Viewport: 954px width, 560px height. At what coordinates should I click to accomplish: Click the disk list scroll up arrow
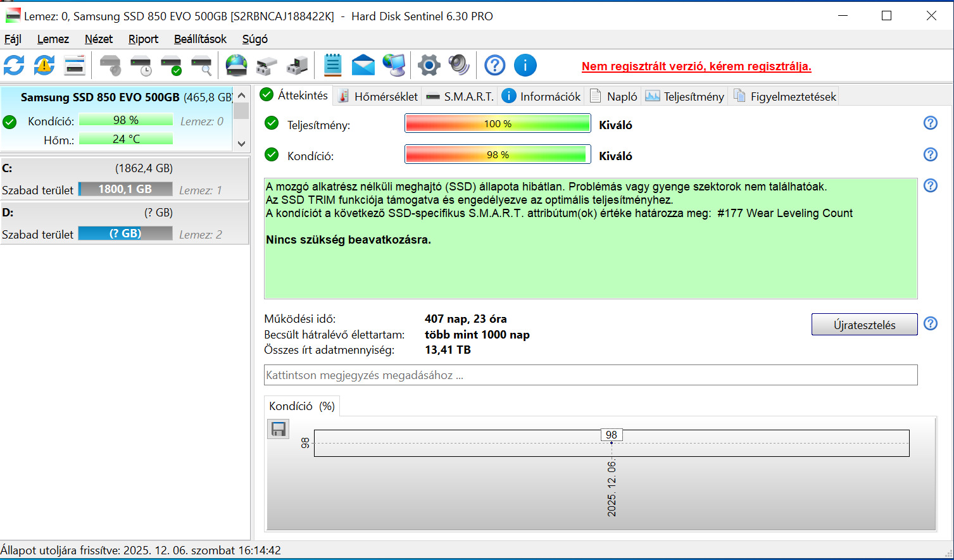coord(241,95)
